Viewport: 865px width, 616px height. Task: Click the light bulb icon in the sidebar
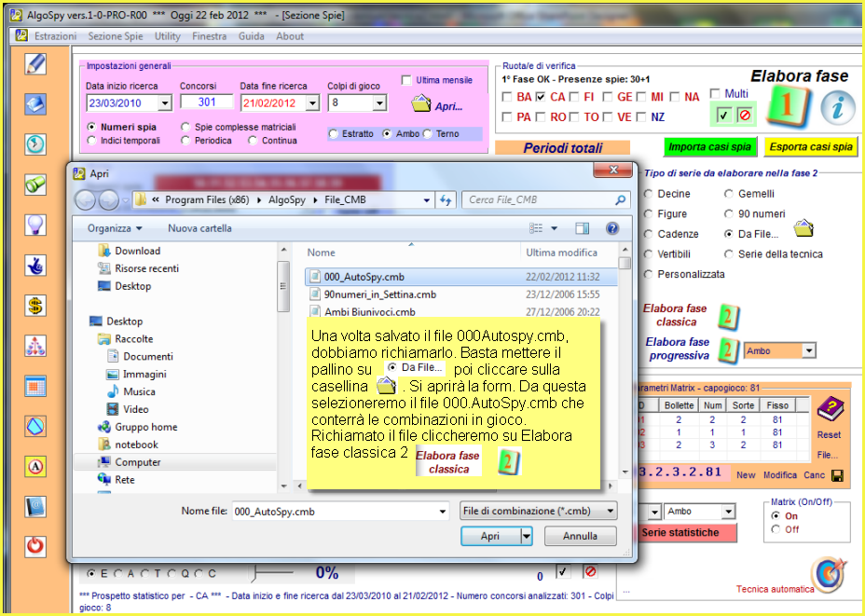click(x=35, y=225)
